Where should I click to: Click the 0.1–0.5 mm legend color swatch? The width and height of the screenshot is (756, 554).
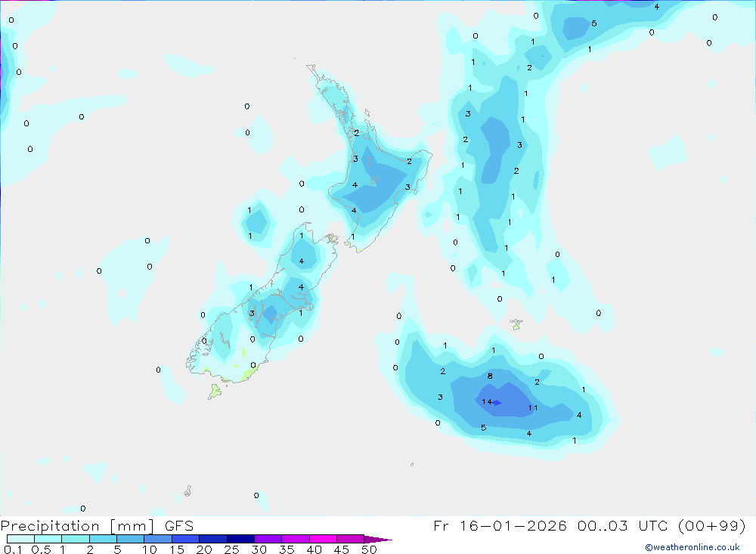[x=20, y=539]
